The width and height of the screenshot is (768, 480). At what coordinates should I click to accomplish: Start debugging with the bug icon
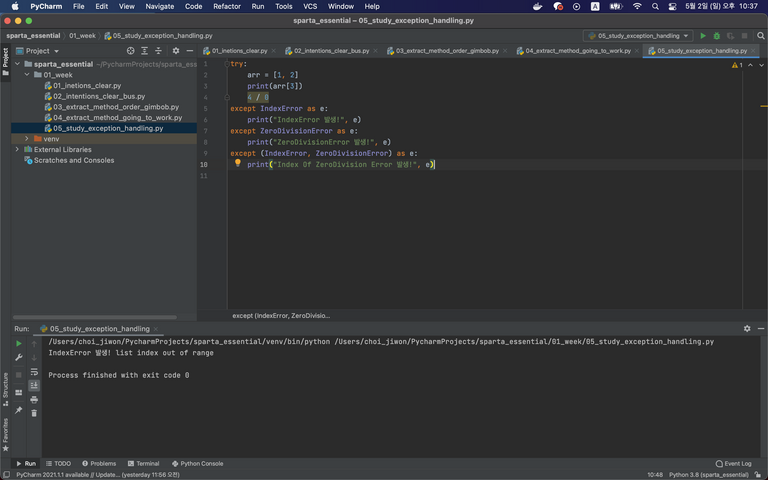pos(717,36)
